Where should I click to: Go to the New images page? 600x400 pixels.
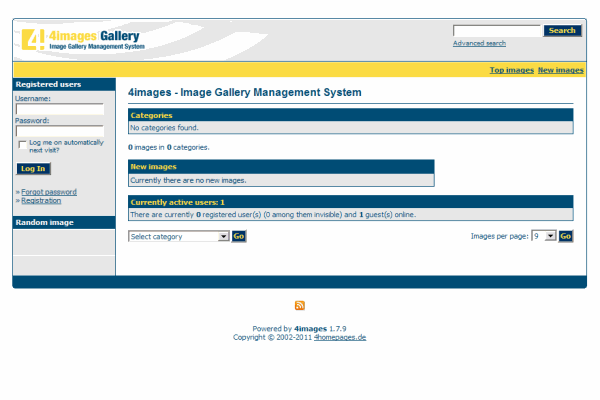point(560,70)
